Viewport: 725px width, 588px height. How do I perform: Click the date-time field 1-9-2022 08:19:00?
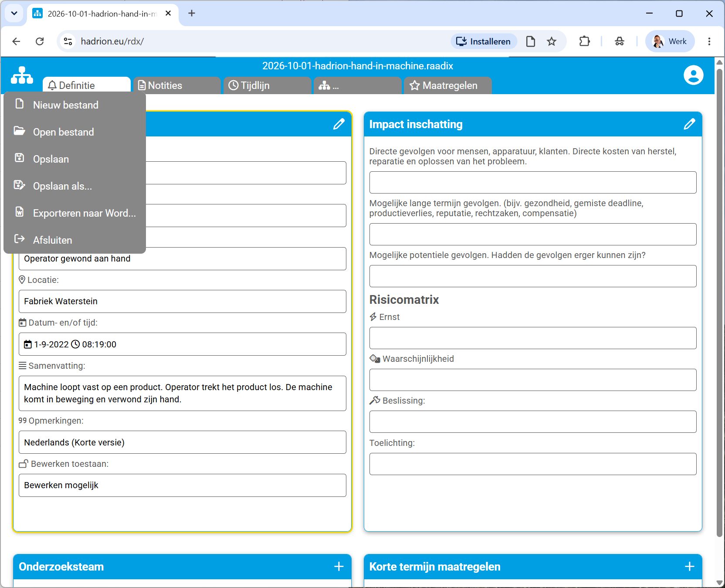point(183,344)
